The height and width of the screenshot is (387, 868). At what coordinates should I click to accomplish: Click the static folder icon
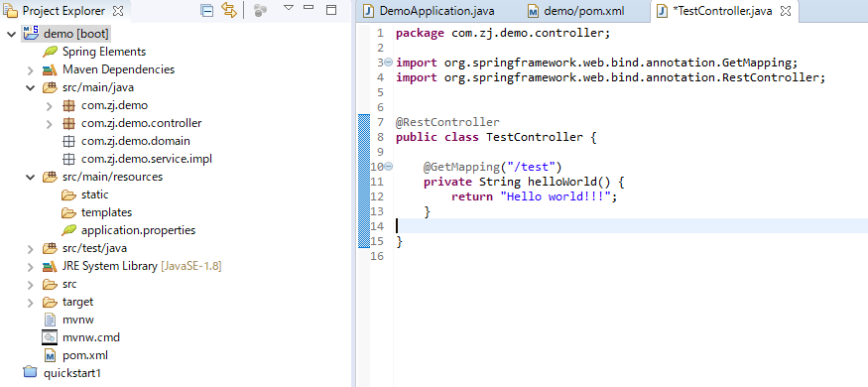(x=68, y=194)
